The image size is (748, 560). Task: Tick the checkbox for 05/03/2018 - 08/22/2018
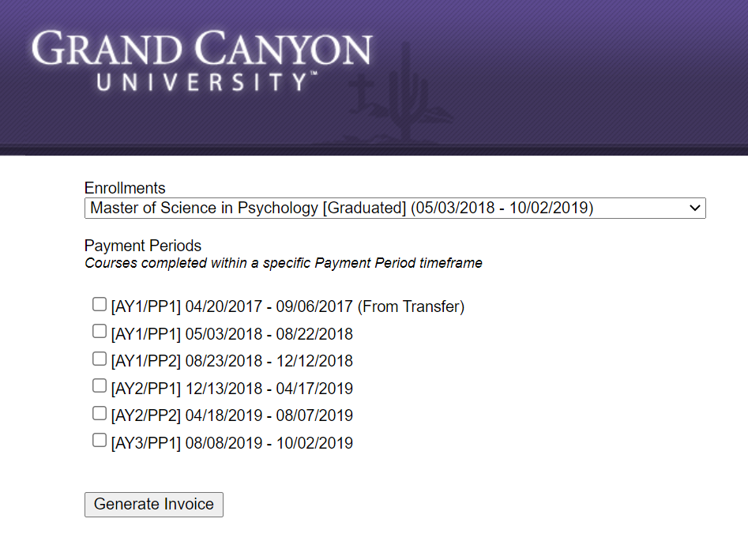100,331
